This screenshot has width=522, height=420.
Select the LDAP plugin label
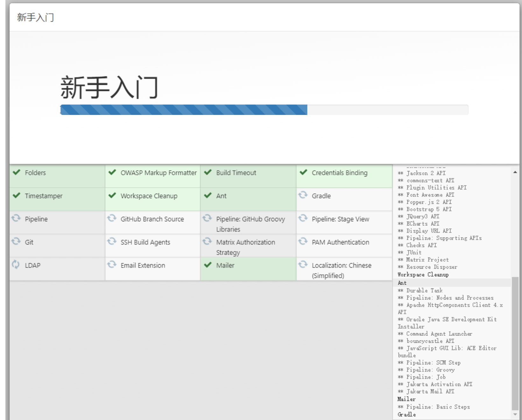(x=33, y=265)
